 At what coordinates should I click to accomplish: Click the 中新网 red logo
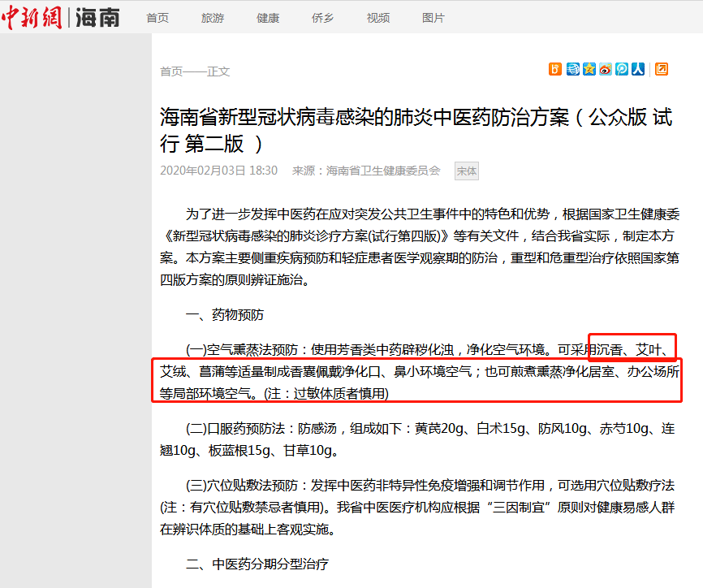click(32, 18)
